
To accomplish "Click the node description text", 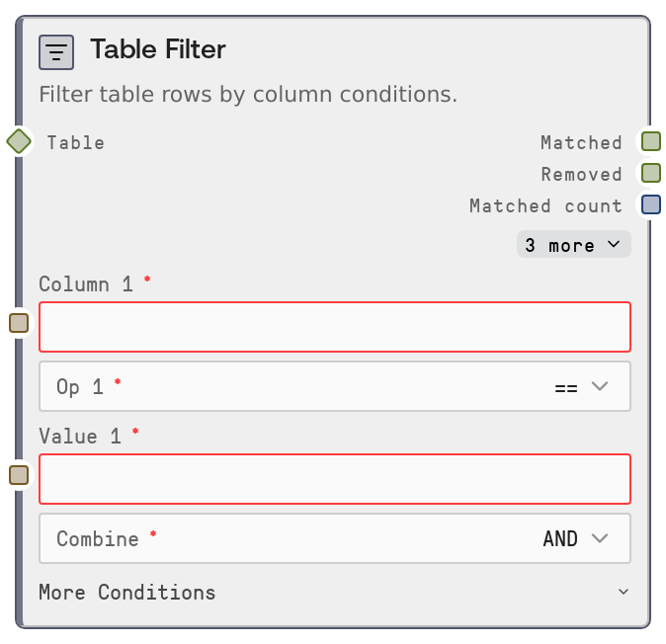I will point(248,95).
